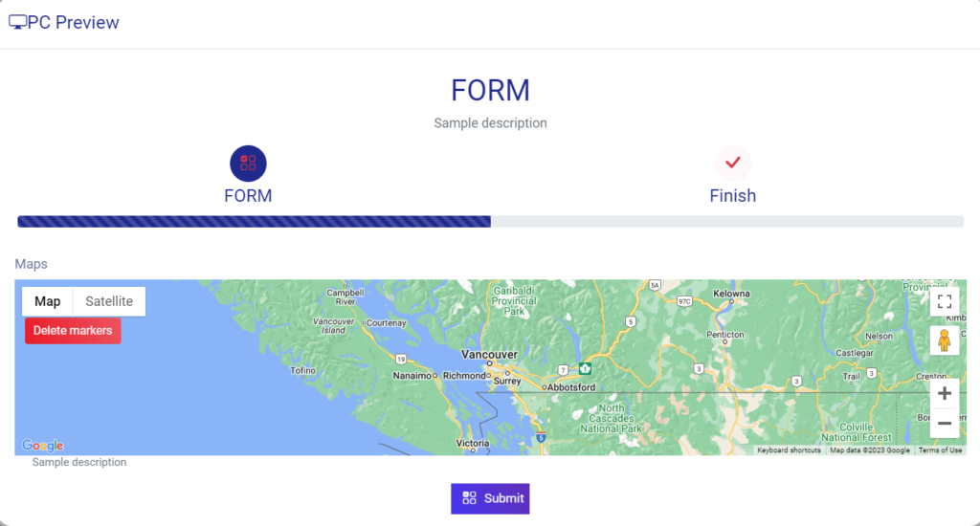Screen dimensions: 980x526
Task: Click the PC Preview monitor icon
Action: coord(17,23)
